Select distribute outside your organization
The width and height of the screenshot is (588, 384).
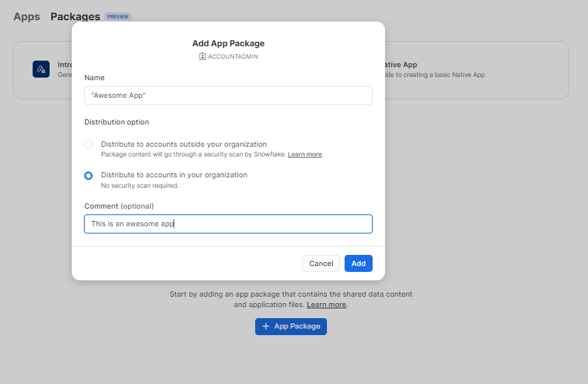point(88,144)
